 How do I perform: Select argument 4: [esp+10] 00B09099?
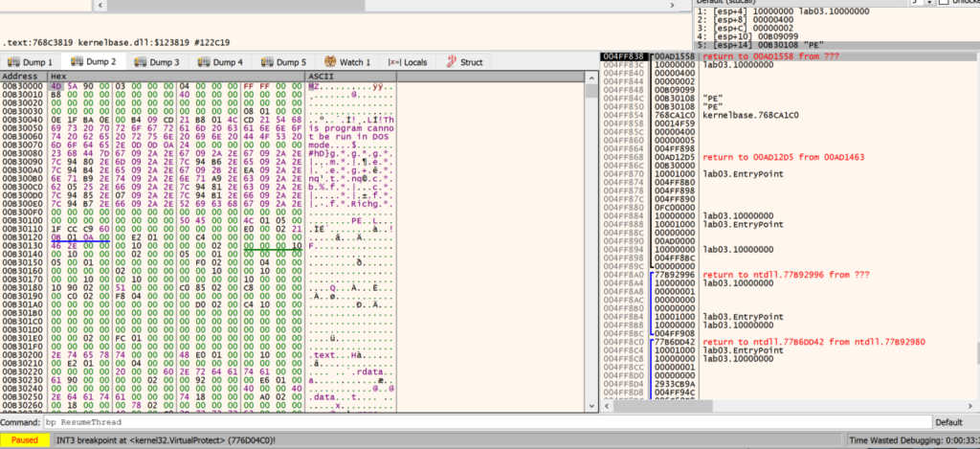click(x=837, y=36)
